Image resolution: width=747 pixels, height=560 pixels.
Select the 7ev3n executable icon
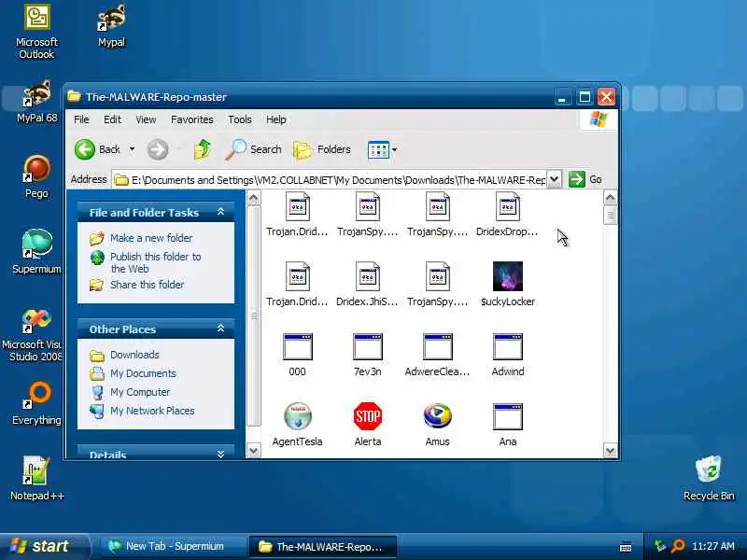(x=367, y=346)
